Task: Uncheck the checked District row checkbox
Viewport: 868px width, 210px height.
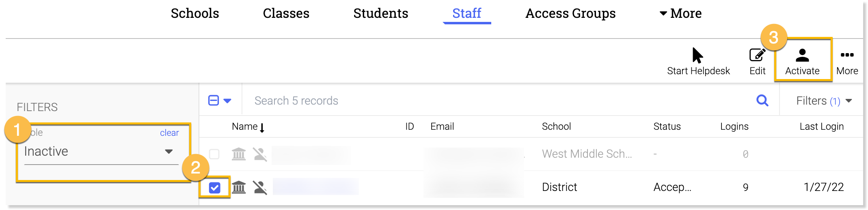Action: (x=214, y=187)
